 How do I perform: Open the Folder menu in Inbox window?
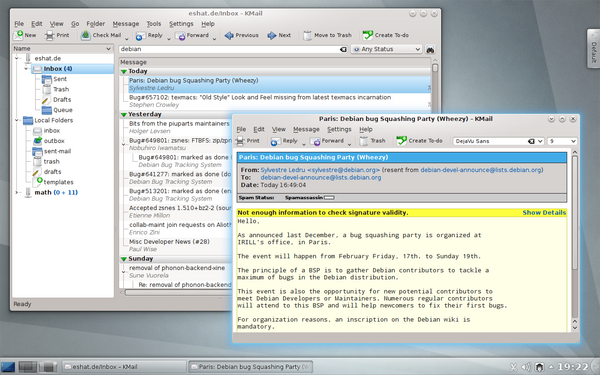tap(95, 24)
